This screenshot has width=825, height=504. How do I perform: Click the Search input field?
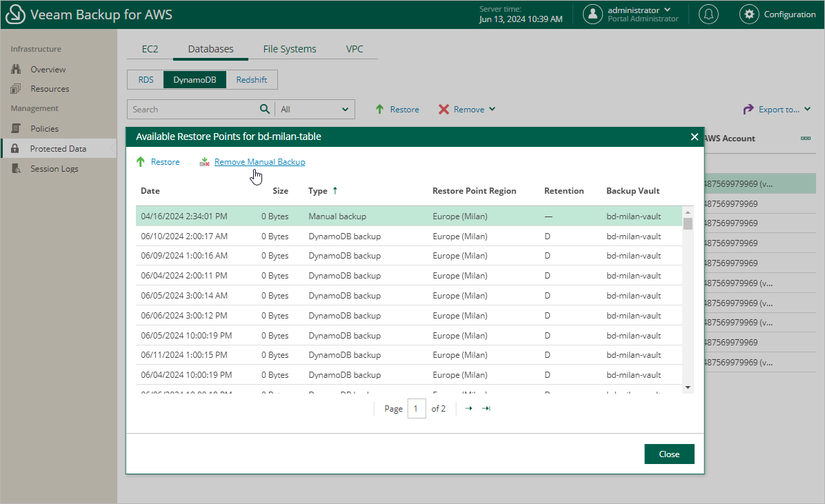point(194,110)
